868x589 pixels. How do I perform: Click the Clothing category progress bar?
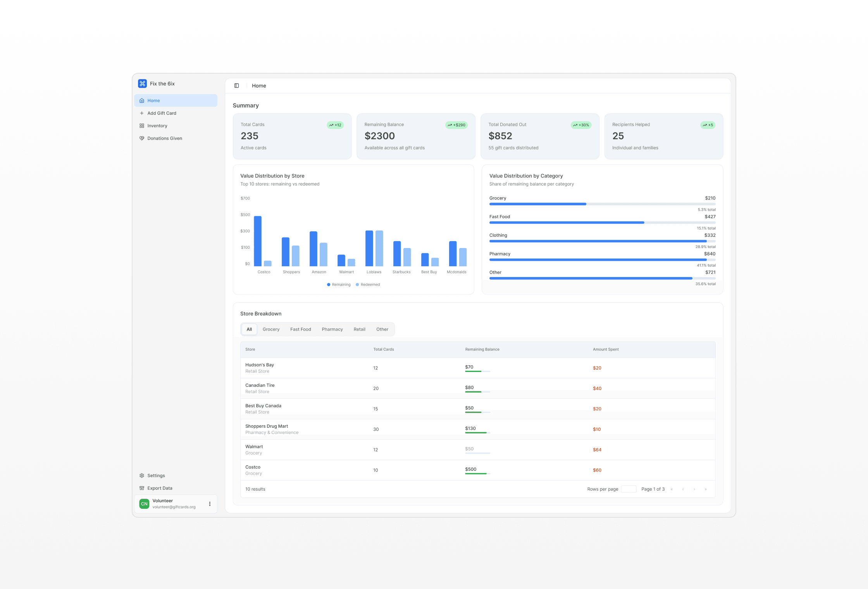point(602,241)
